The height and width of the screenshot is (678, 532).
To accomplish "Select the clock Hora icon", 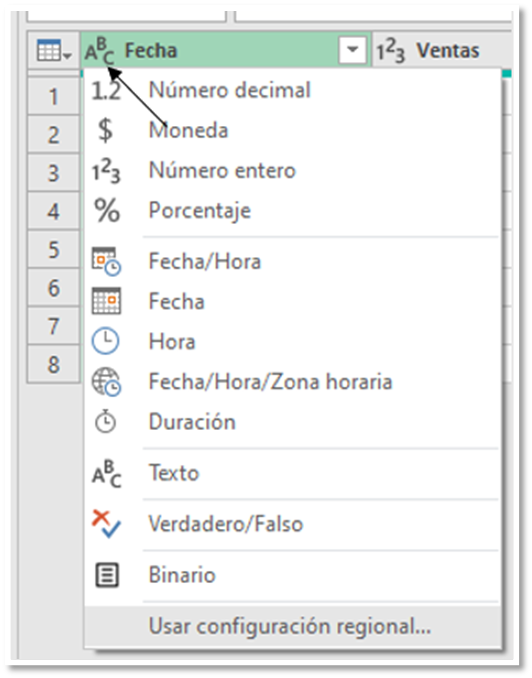I will (106, 342).
